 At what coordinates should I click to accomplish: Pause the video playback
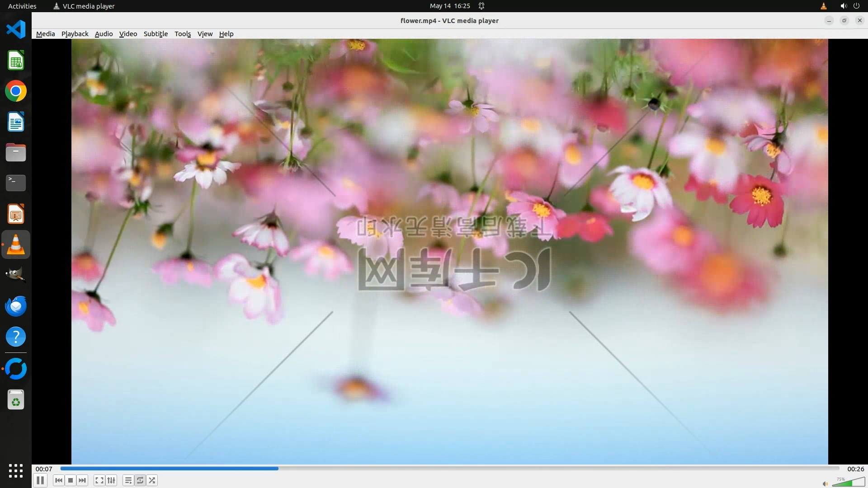click(x=40, y=480)
